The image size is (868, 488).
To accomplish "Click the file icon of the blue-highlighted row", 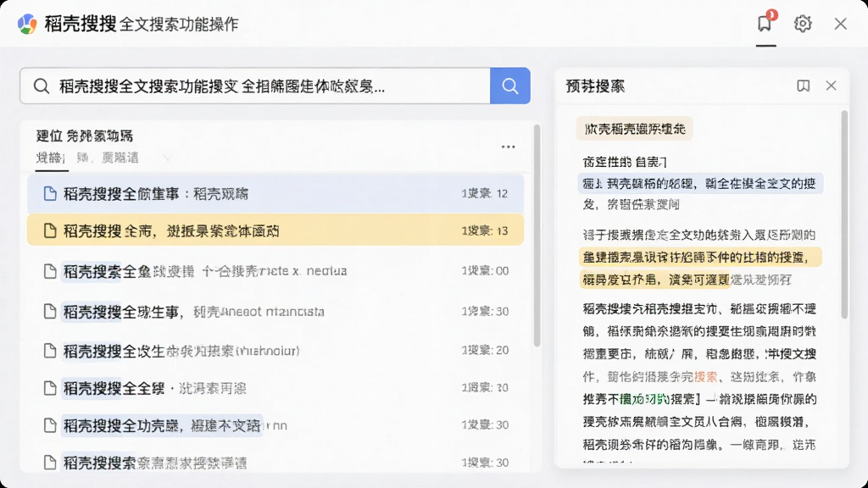I will tap(50, 193).
